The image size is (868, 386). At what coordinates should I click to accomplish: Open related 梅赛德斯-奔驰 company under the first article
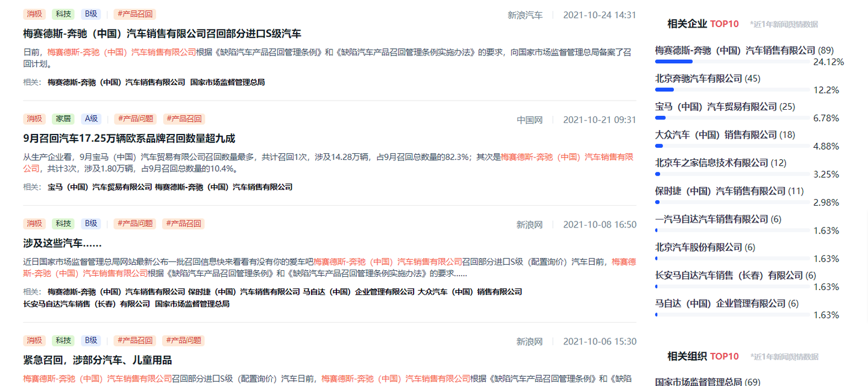[116, 82]
